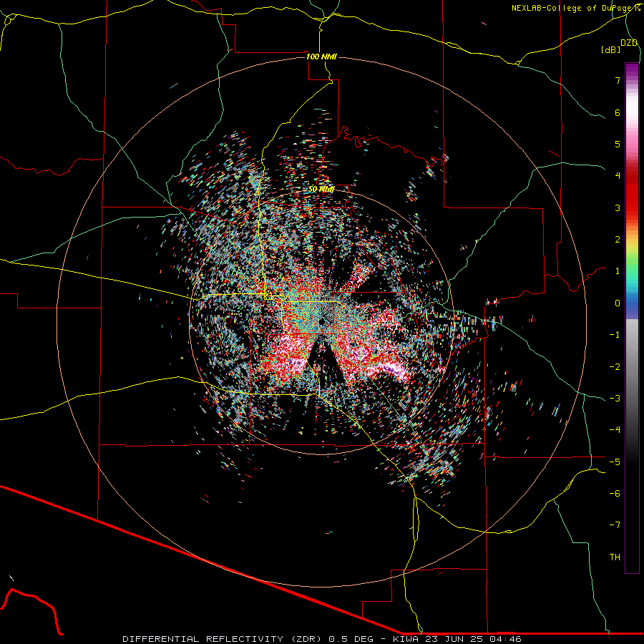Screen dimensions: 644x644
Task: Click the 50 NMI range ring label
Action: click(321, 190)
